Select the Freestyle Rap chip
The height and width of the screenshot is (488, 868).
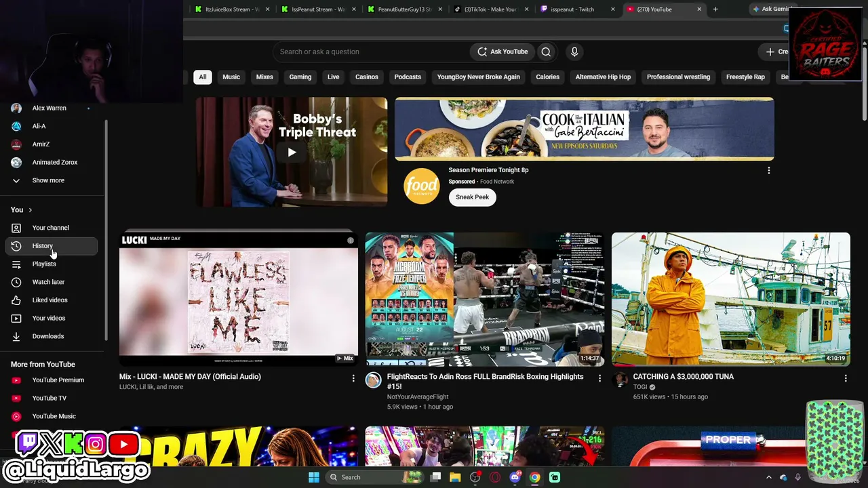click(x=745, y=77)
